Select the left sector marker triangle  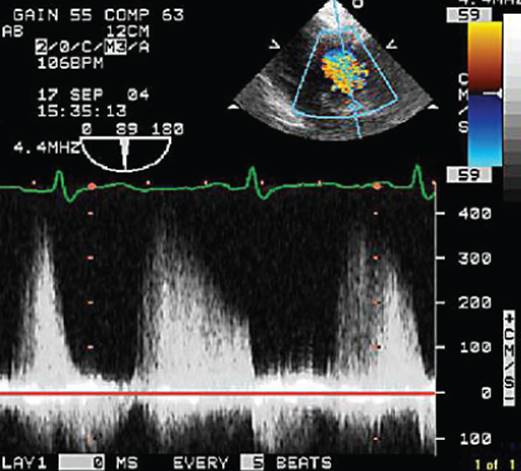(275, 44)
